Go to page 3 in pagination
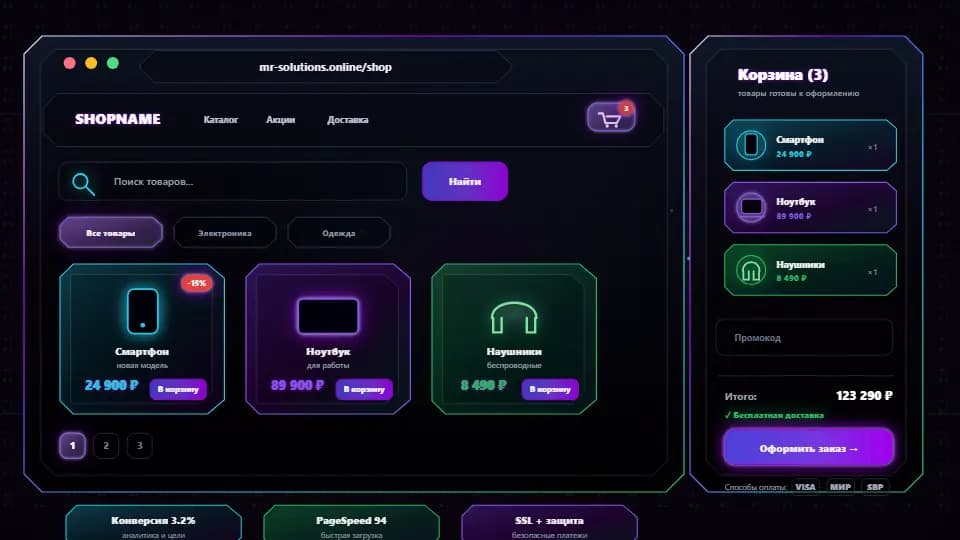Viewport: 960px width, 540px height. point(140,445)
